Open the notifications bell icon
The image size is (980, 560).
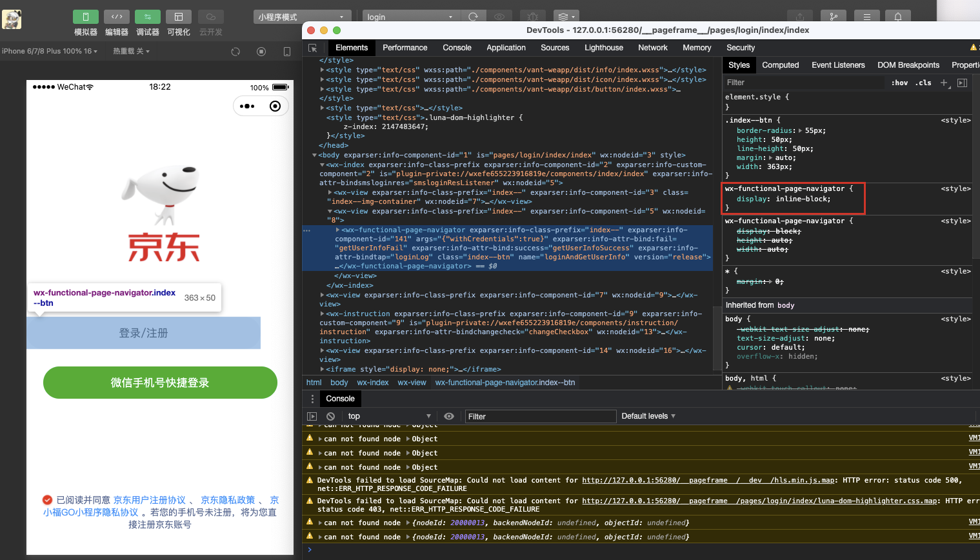[x=898, y=17]
